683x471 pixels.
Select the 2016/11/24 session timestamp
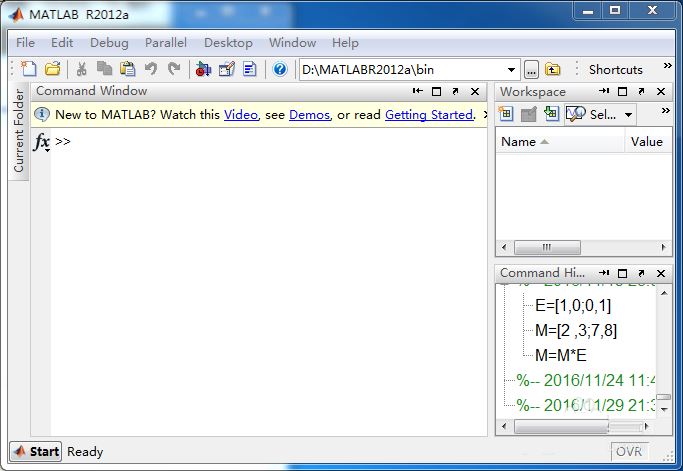point(586,380)
